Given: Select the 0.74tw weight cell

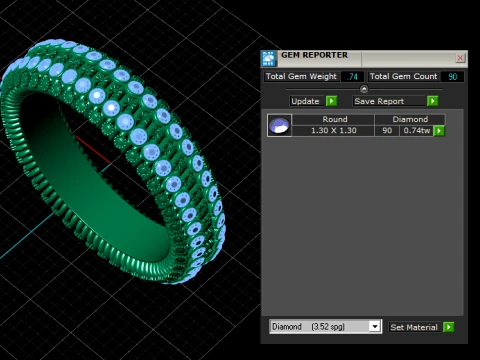Looking at the screenshot, I should click(x=417, y=131).
